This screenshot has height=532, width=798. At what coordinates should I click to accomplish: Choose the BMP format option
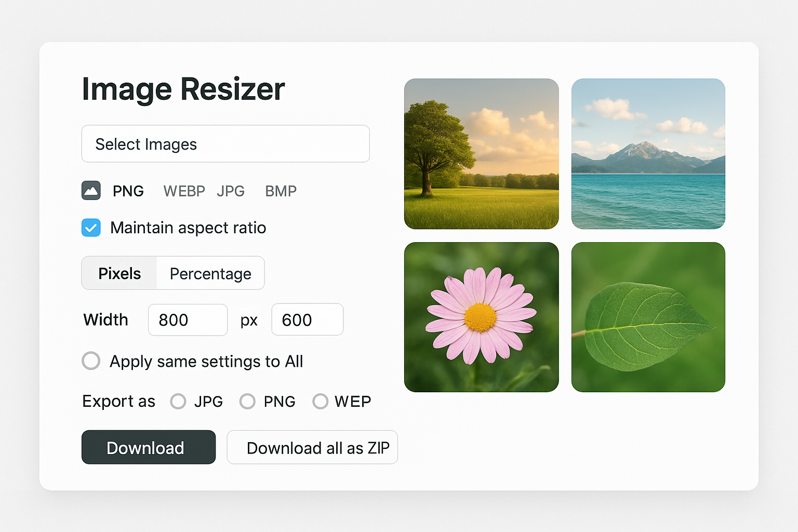coord(281,191)
